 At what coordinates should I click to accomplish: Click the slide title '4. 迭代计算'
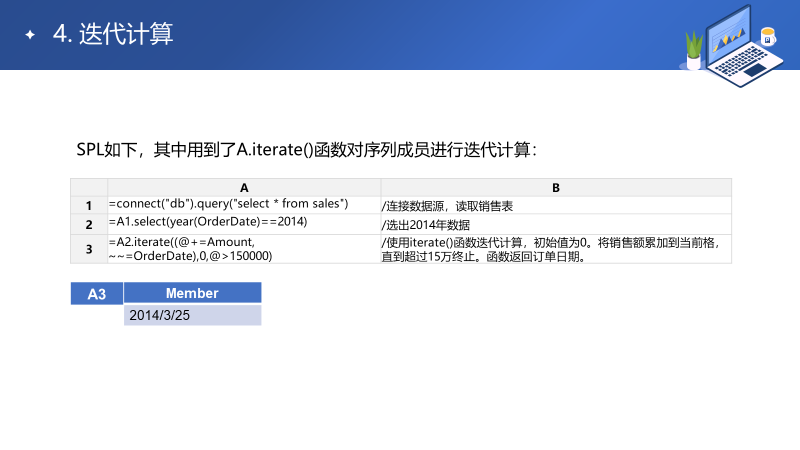click(x=113, y=34)
